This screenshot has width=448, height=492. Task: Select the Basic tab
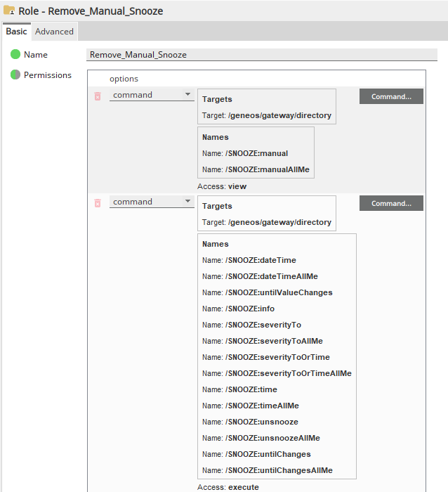click(16, 32)
